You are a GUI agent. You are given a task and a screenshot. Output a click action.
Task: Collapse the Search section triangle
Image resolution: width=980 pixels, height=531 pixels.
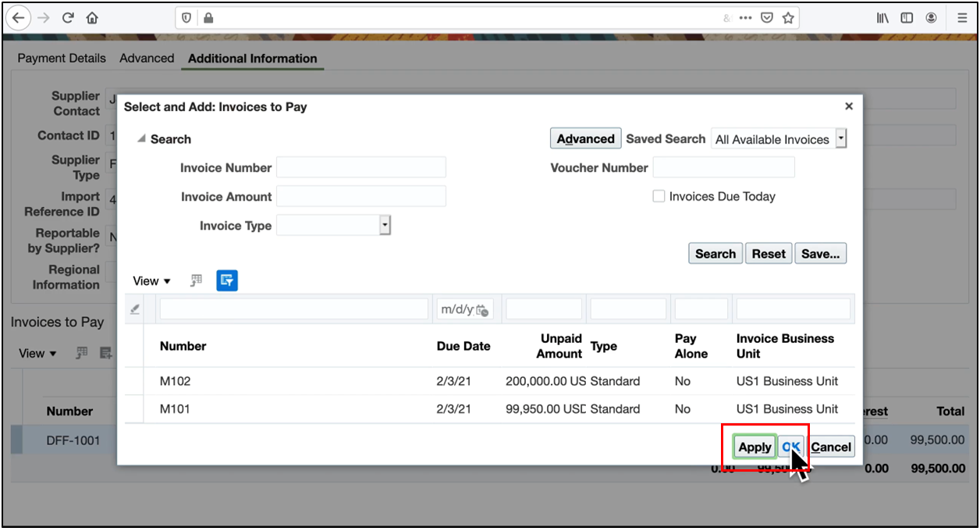141,139
